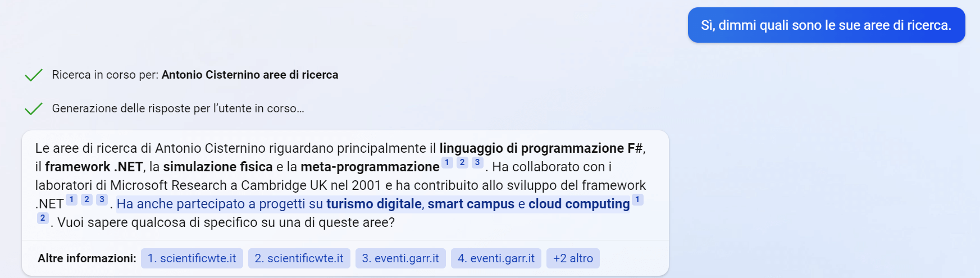The width and height of the screenshot is (980, 278).
Task: Open source chip 3. eventi.garr.it
Action: click(400, 258)
